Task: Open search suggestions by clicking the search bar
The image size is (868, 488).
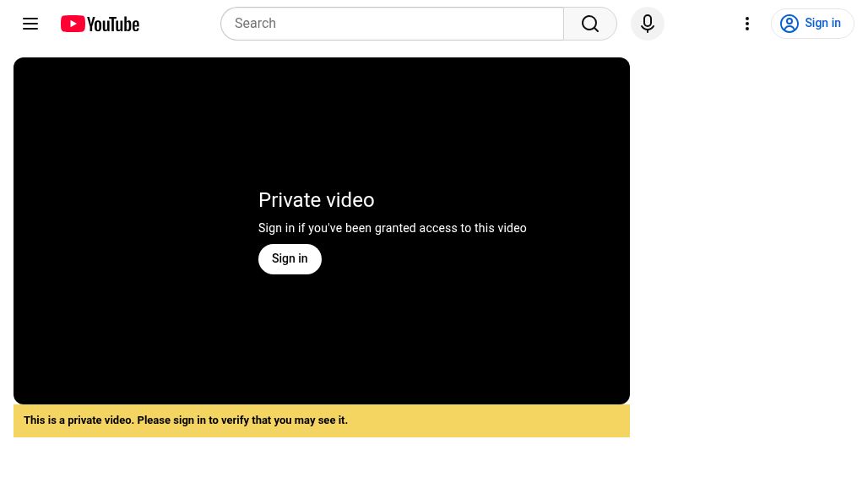Action: click(392, 24)
